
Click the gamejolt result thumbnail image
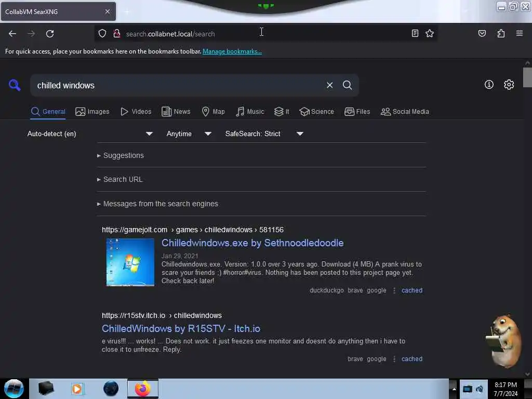click(130, 262)
